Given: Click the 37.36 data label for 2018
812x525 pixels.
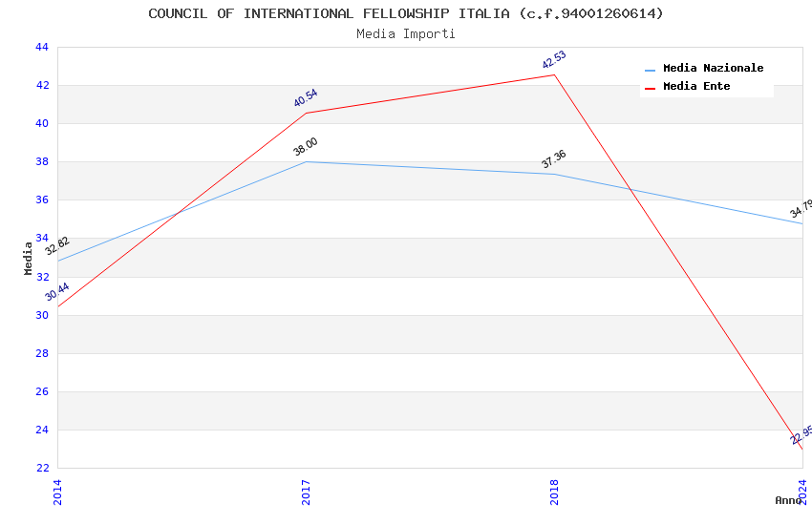Looking at the screenshot, I should pyautogui.click(x=554, y=158).
